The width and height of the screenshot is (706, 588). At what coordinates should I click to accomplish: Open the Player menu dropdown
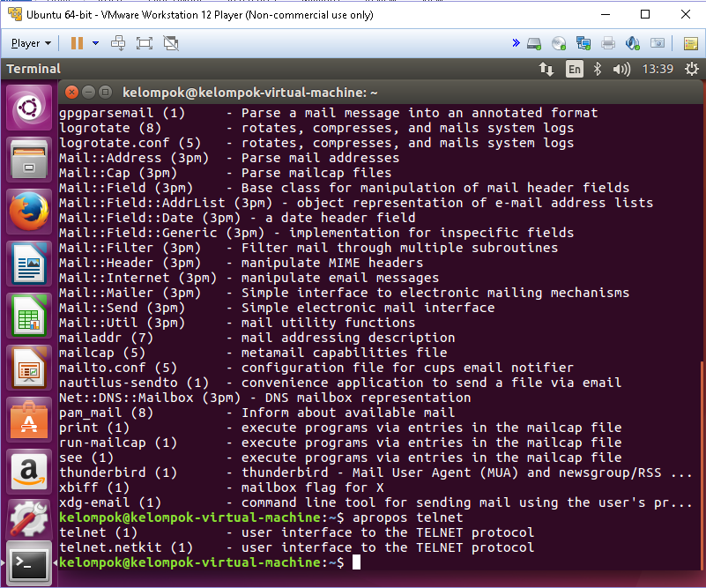tap(31, 44)
